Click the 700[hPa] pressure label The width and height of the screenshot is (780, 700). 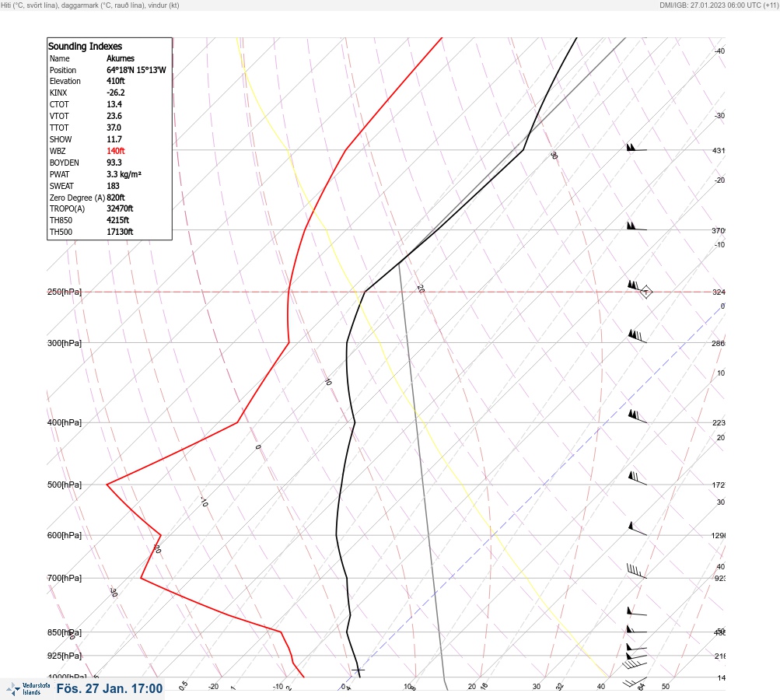click(65, 578)
